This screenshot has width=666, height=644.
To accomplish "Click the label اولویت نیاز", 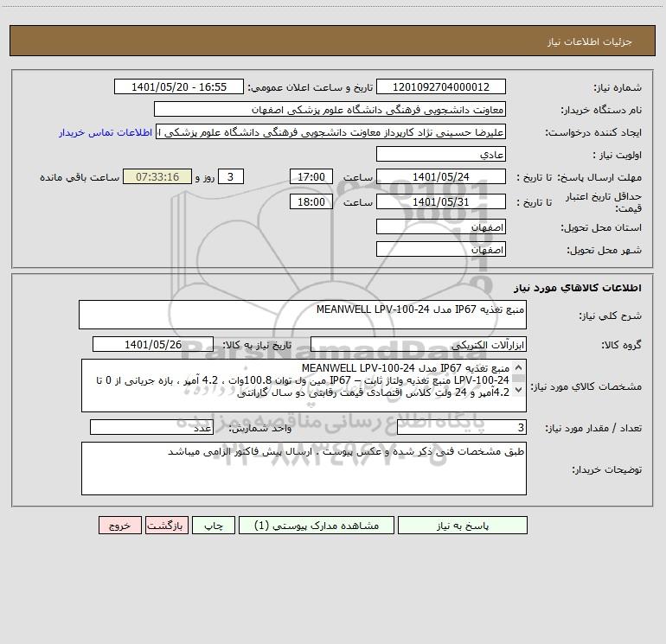I will (x=617, y=156).
